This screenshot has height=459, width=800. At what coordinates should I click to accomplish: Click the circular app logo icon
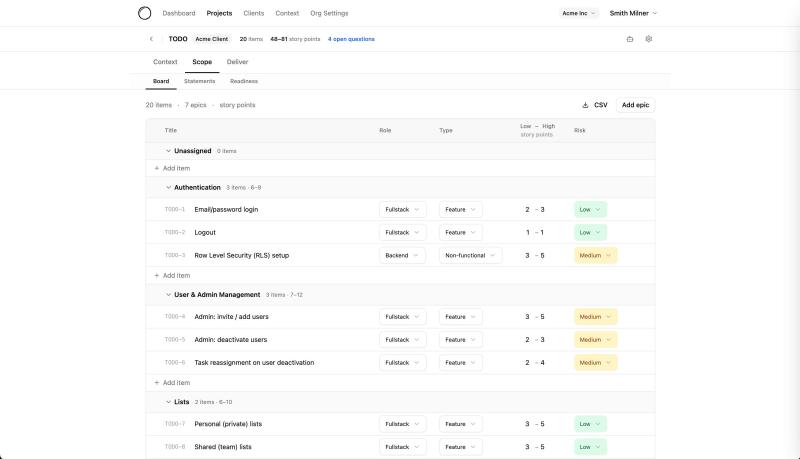click(145, 13)
